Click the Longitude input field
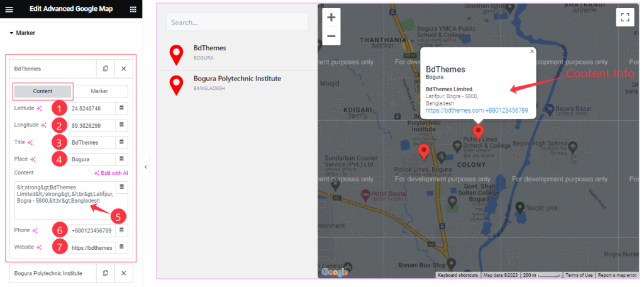 92,125
